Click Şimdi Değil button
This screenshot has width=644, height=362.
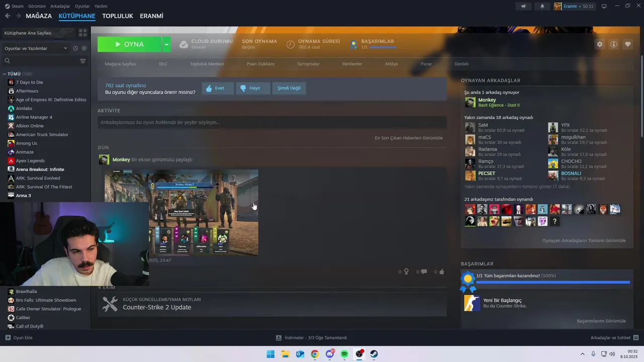(289, 88)
